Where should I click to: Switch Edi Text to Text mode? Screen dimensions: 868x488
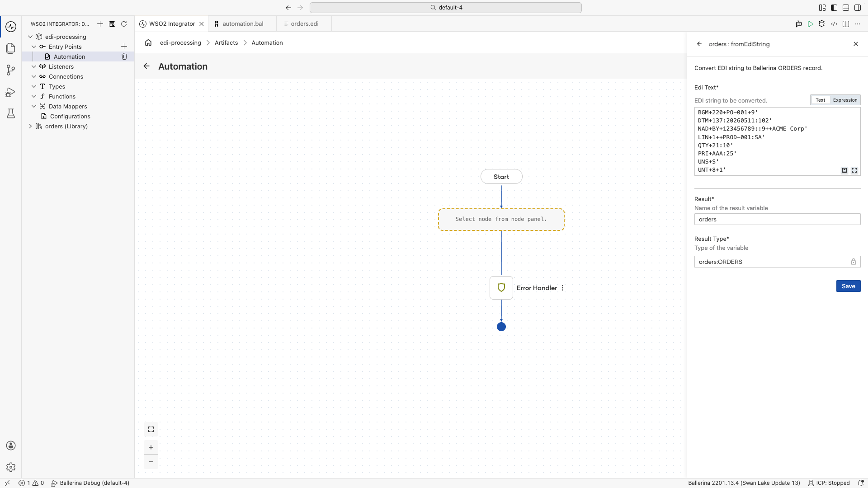click(x=821, y=100)
